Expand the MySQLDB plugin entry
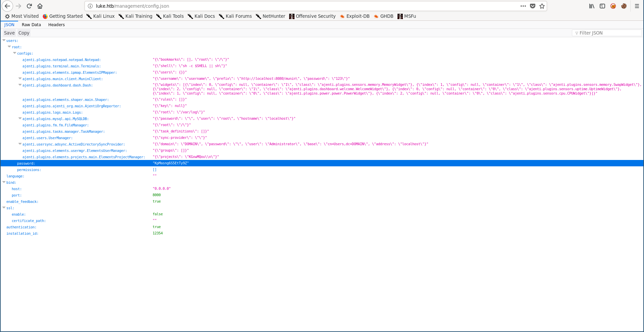The width and height of the screenshot is (644, 332). click(20, 118)
